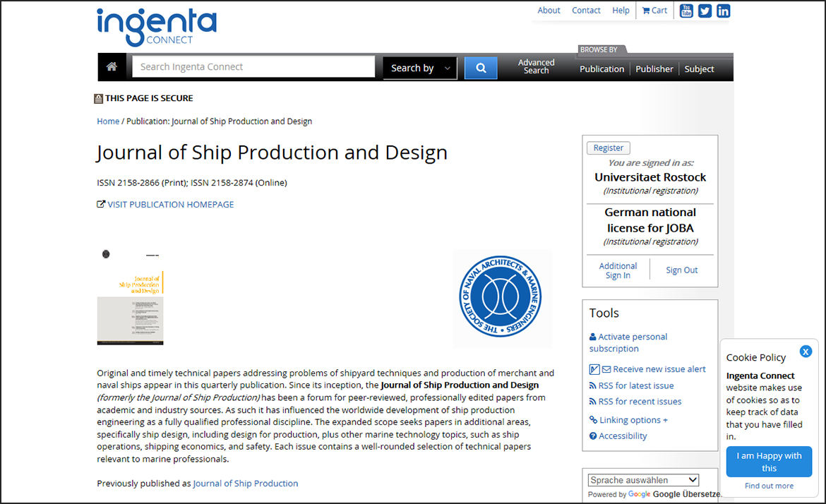826x504 pixels.
Task: Click Find out more cookie link
Action: pyautogui.click(x=769, y=486)
